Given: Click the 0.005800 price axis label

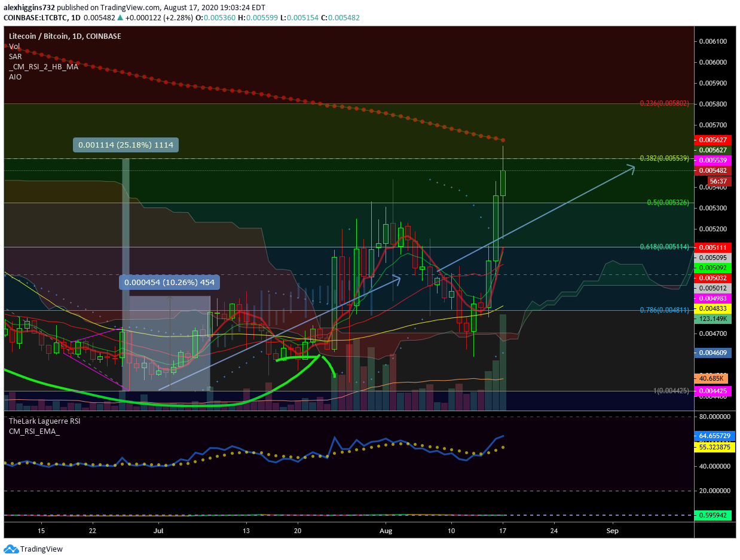Looking at the screenshot, I should click(x=713, y=104).
